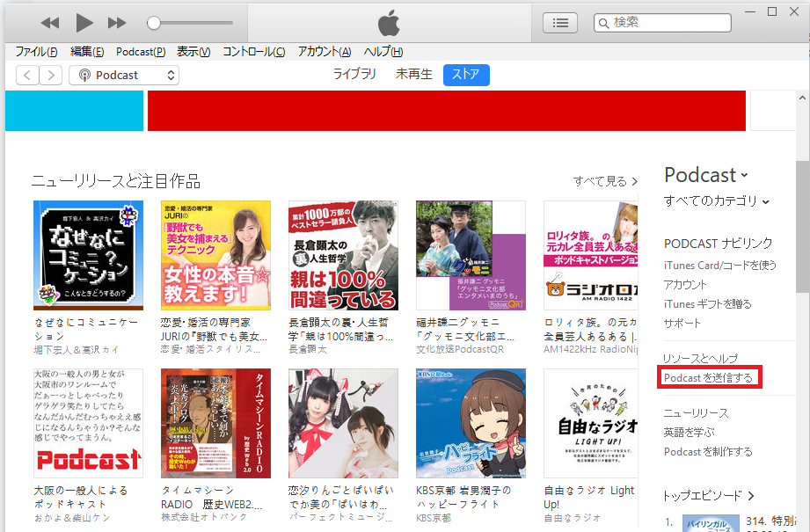Screen dimensions: 810x532
Task: Open the サポート link
Action: pos(682,324)
